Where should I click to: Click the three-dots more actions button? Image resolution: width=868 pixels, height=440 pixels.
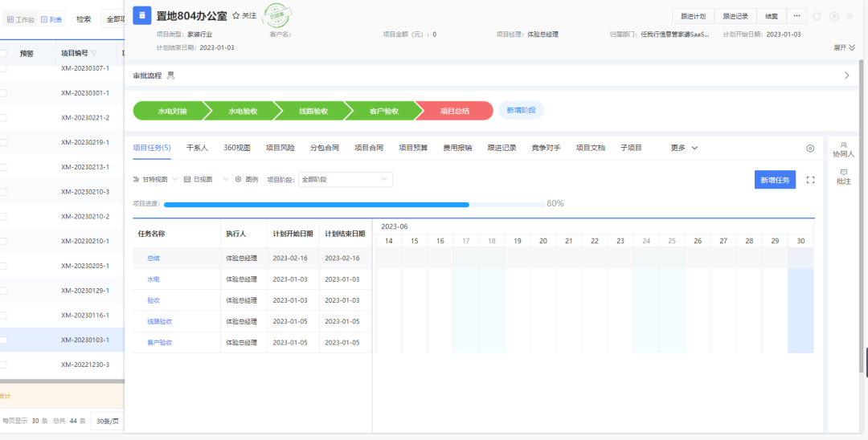coord(796,15)
